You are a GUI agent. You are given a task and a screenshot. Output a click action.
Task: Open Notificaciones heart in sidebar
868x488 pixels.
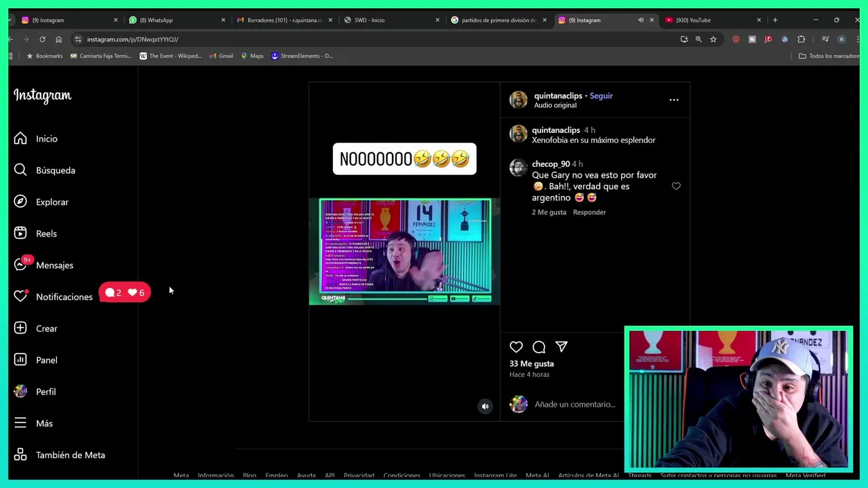coord(54,296)
